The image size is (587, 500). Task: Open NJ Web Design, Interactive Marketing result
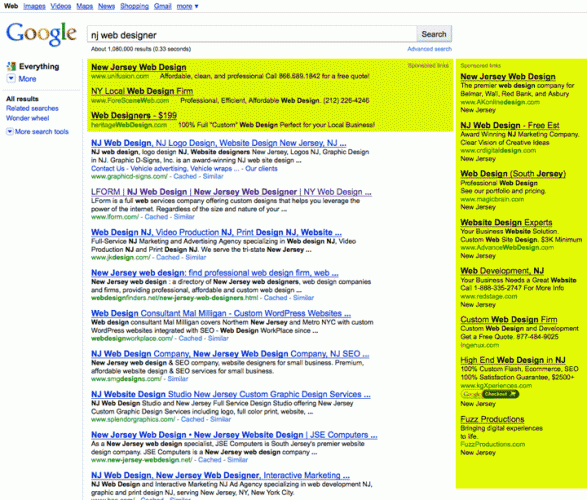220,476
